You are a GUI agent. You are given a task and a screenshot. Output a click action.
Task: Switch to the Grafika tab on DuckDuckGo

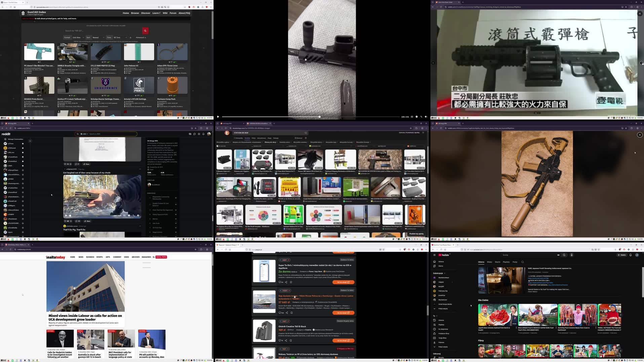(248, 138)
